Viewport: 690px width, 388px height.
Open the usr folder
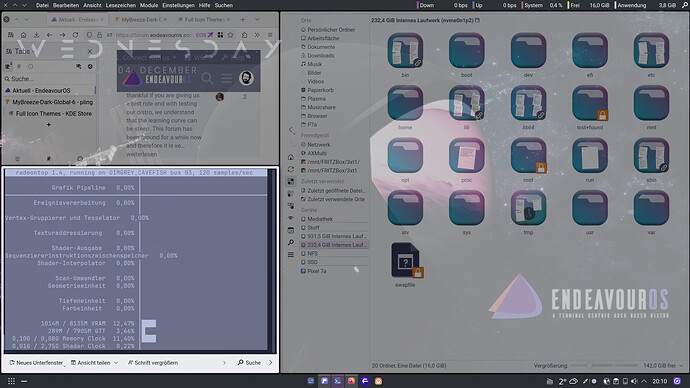(590, 208)
